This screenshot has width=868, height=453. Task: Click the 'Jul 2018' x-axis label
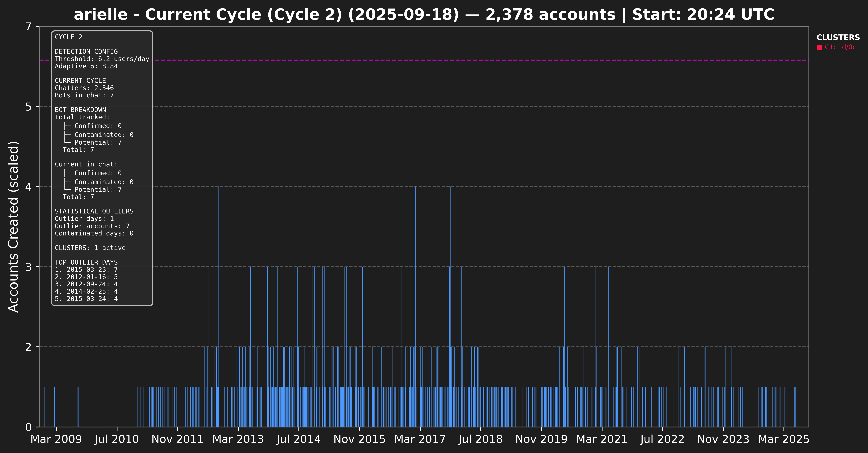tap(480, 439)
